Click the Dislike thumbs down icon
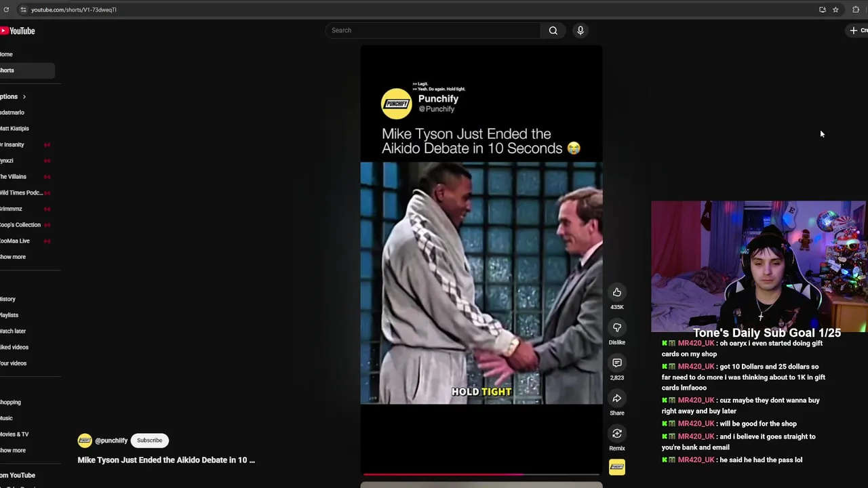868x488 pixels. coord(617,327)
